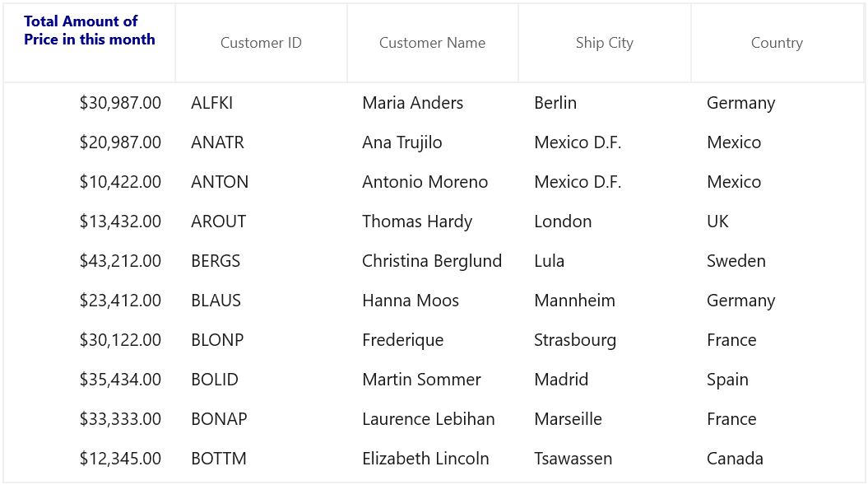868x485 pixels.
Task: Select the Antonio Moreno name cell
Action: 432,182
